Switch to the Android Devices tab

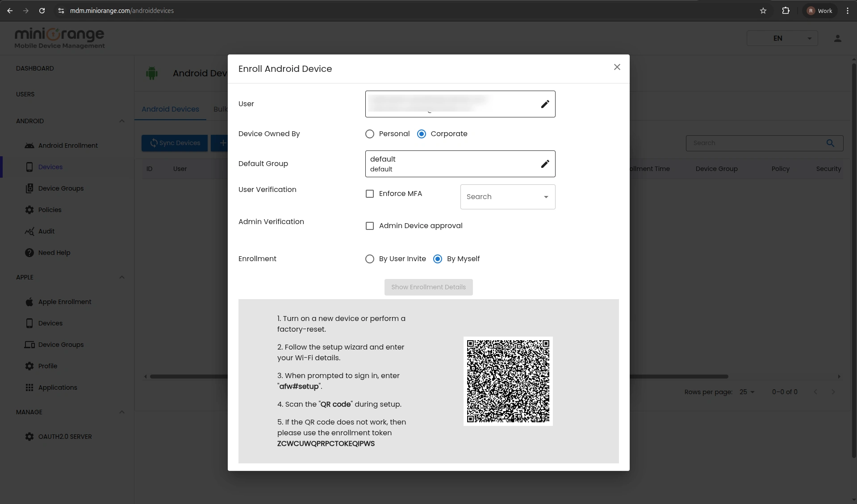[x=170, y=108]
